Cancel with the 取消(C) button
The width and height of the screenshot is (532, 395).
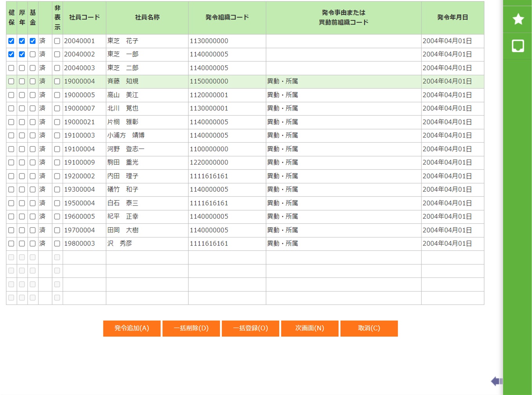369,328
